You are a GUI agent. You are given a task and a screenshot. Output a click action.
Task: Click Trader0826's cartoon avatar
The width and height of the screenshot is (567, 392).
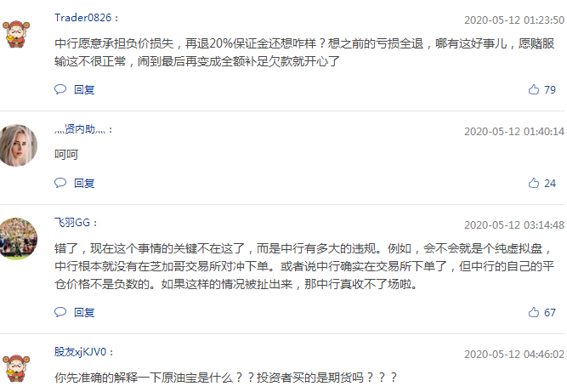click(16, 34)
